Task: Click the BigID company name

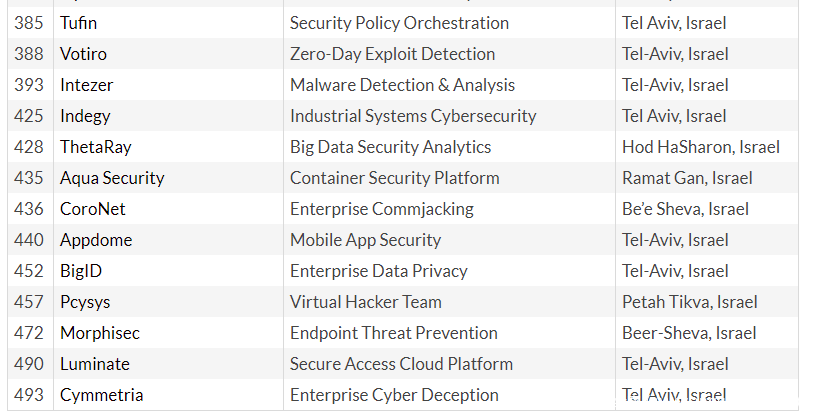Action: pyautogui.click(x=81, y=271)
